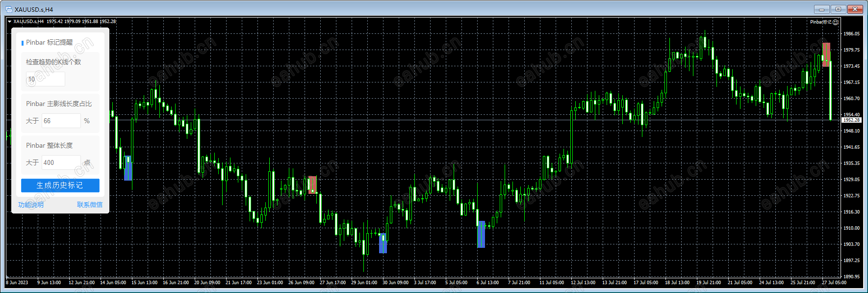Open the chart menu triangle before XAUUSD.s,H4
The height and width of the screenshot is (293, 868).
[9, 22]
